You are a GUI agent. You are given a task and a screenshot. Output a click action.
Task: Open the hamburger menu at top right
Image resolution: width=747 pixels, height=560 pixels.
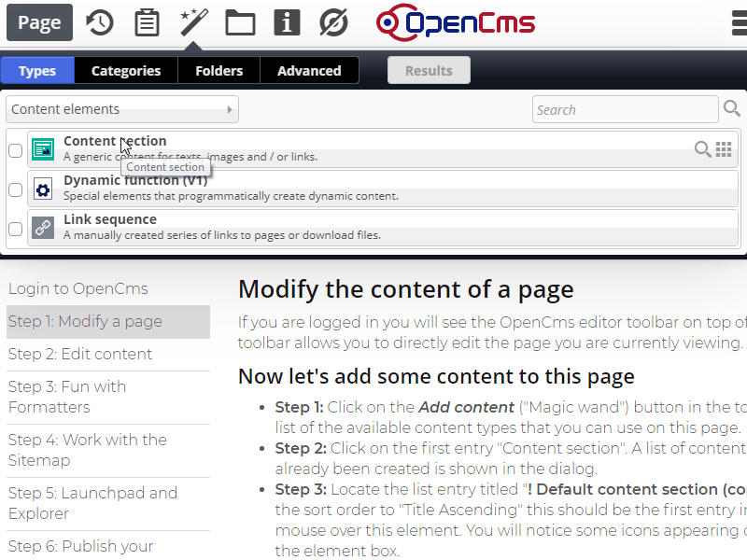739,22
